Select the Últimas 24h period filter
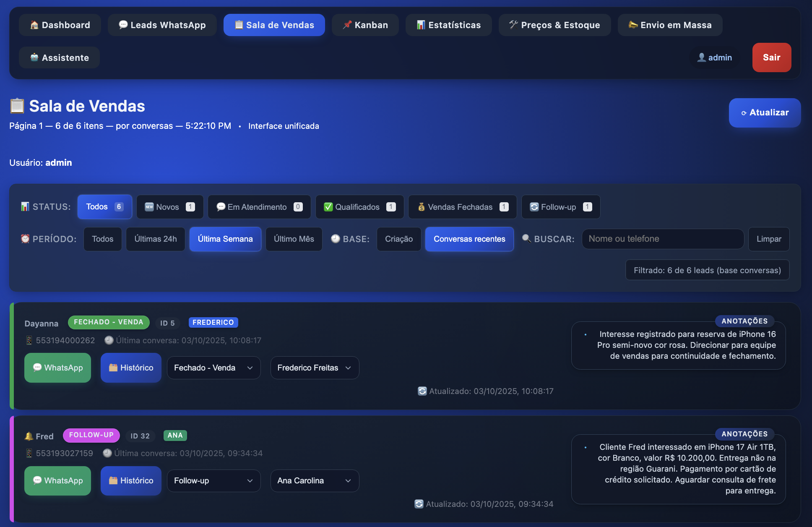Screen dimensions: 812x527 pos(155,239)
